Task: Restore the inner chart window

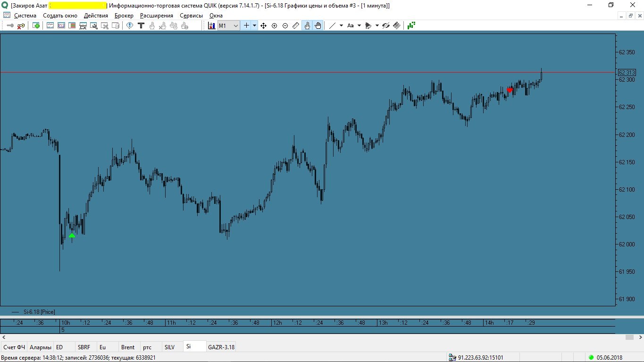Action: click(x=630, y=16)
